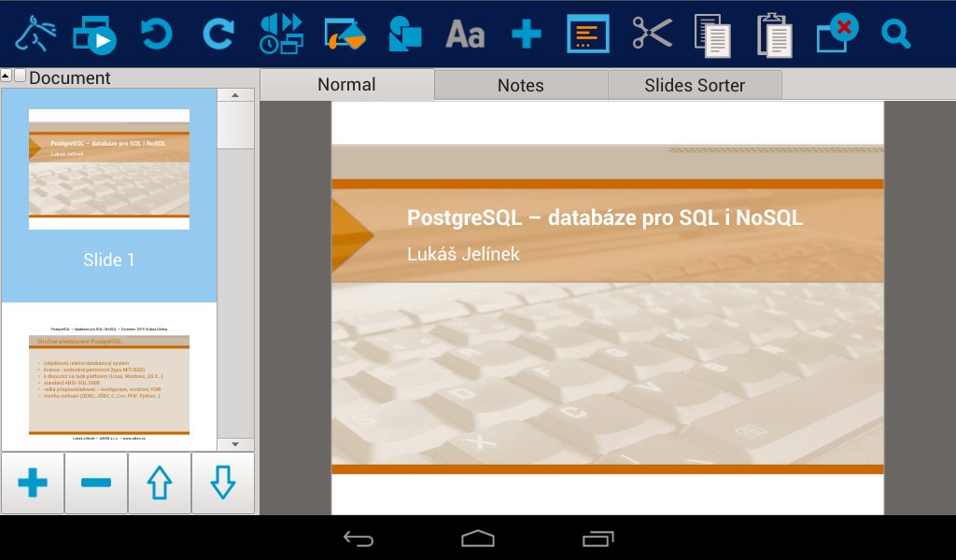Remove the slide with minus button
The image size is (956, 560).
(x=96, y=483)
